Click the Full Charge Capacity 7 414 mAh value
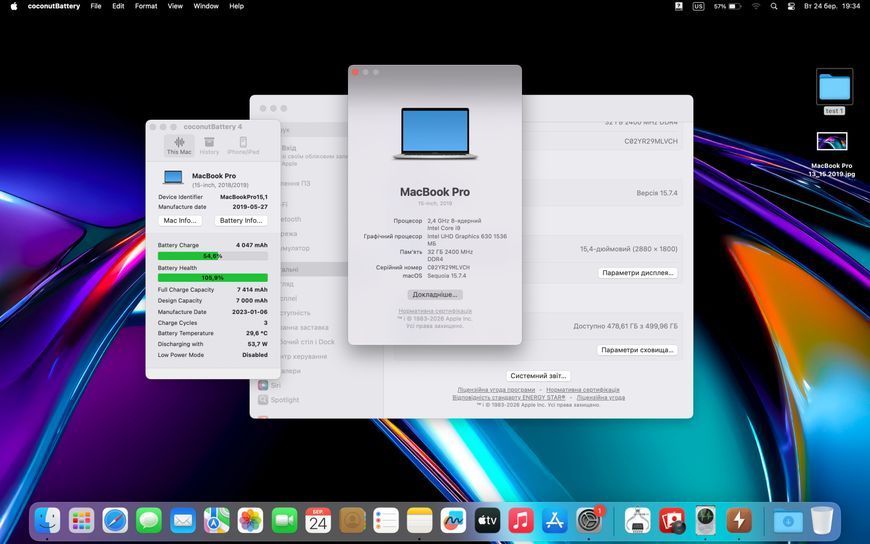This screenshot has height=544, width=870. pos(252,290)
